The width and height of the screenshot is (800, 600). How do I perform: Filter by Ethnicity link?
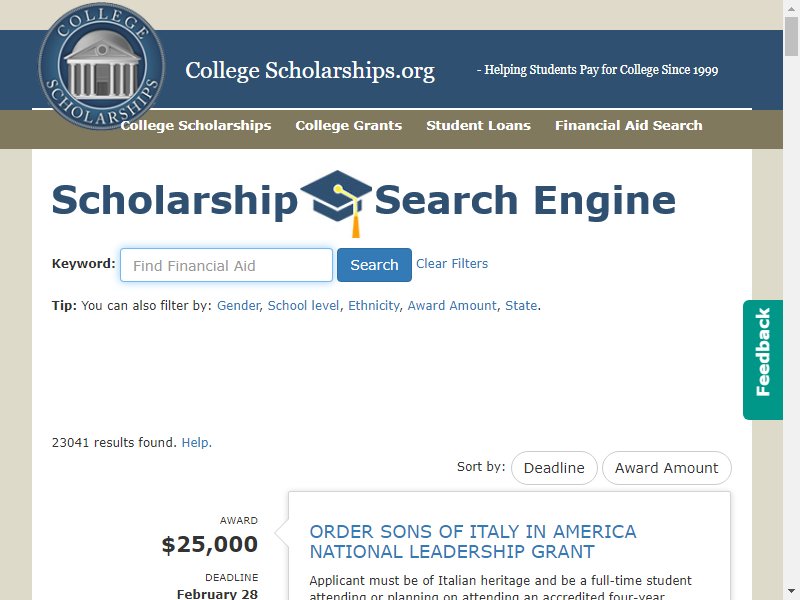pyautogui.click(x=374, y=306)
